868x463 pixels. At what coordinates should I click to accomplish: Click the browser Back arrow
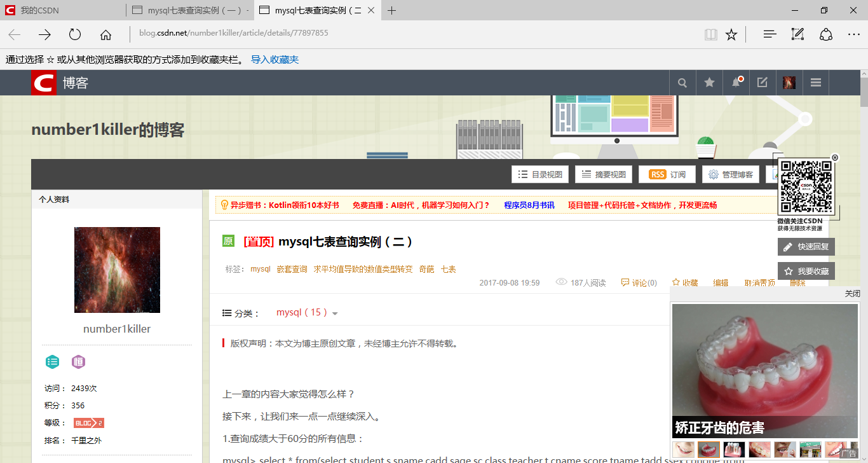coord(14,34)
